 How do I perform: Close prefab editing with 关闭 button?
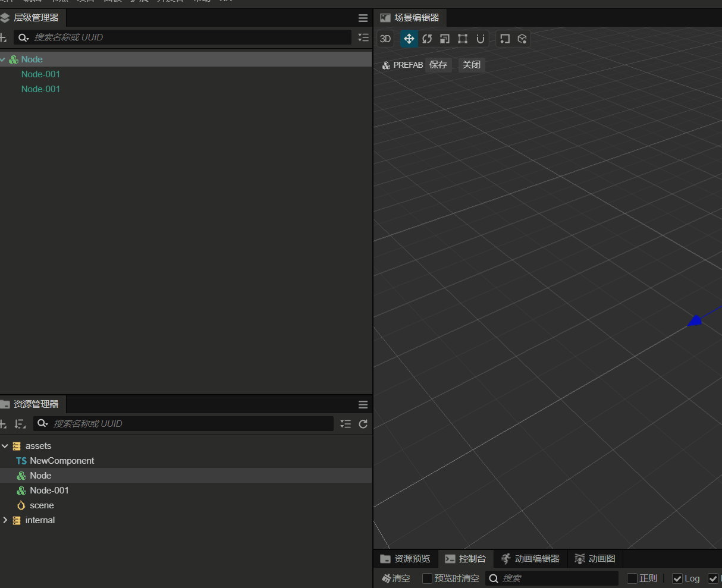click(472, 65)
